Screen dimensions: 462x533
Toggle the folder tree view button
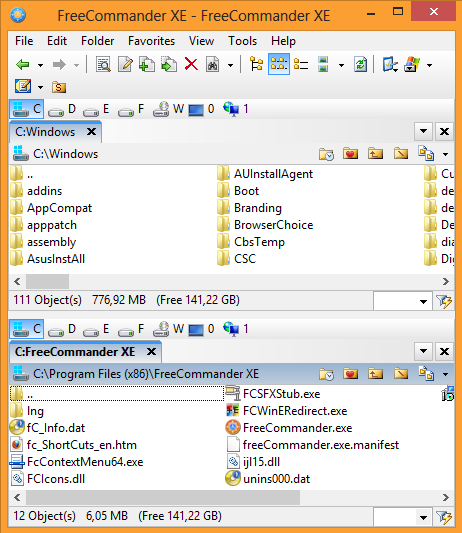coord(257,64)
